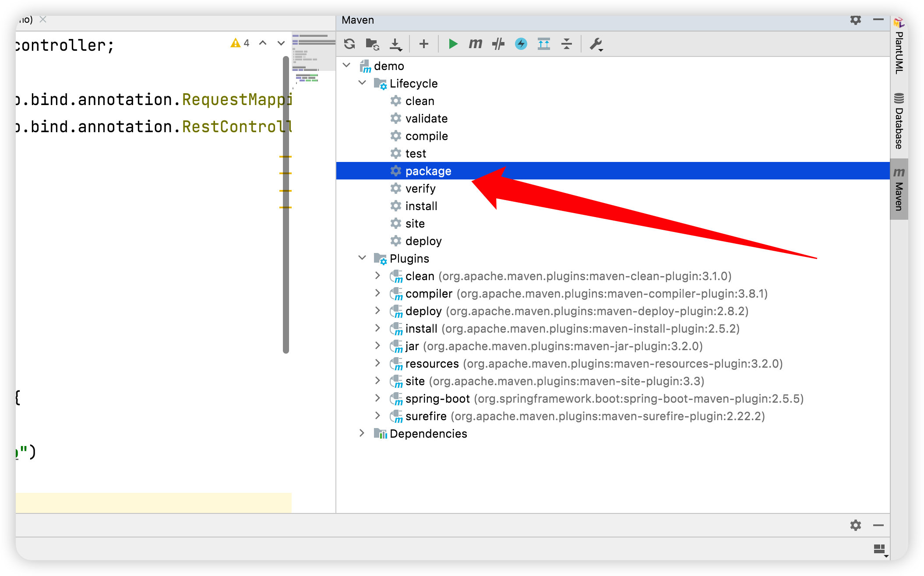Expand the surefire plugin entry
Screen dimensions: 924x576
[x=377, y=415]
